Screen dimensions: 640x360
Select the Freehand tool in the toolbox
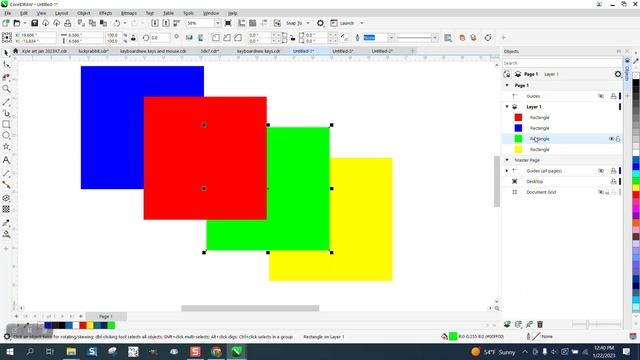(6, 102)
